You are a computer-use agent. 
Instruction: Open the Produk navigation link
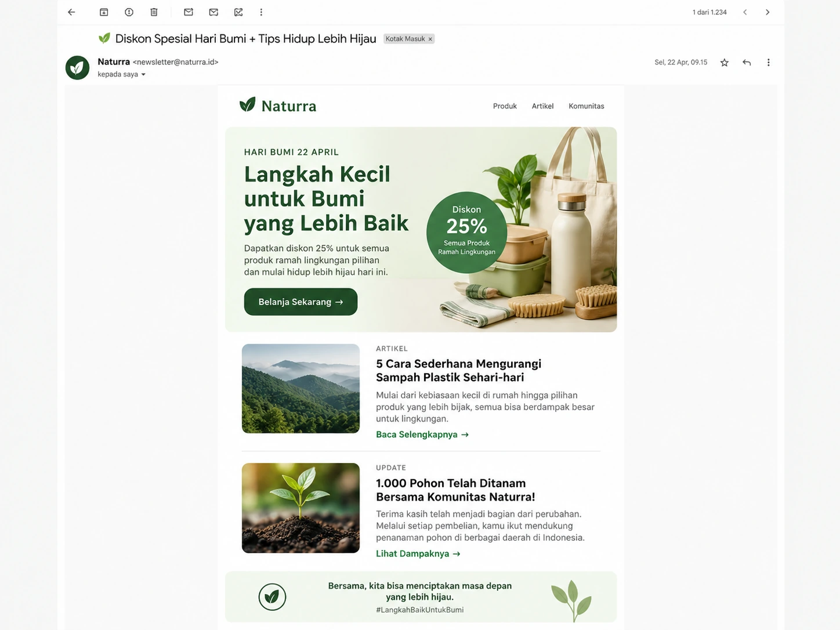(x=505, y=106)
